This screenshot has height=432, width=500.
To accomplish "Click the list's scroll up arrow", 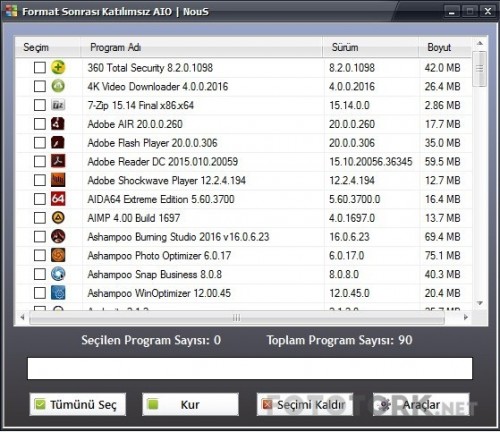I will pyautogui.click(x=480, y=43).
